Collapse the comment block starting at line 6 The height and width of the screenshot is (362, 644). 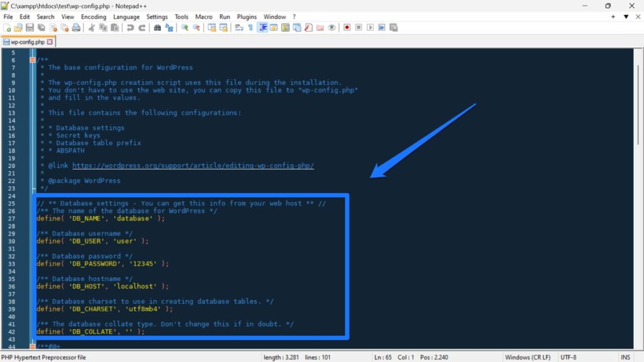click(x=31, y=60)
